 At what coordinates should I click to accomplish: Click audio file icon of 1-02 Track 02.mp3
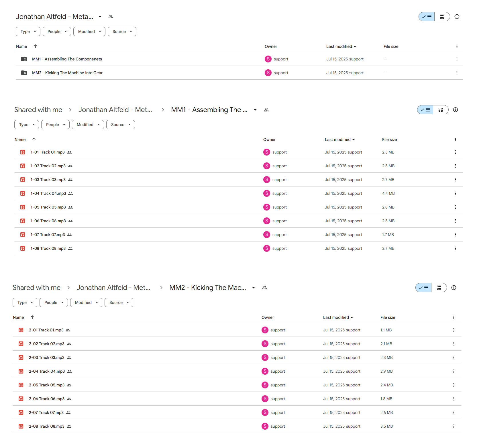click(x=23, y=166)
